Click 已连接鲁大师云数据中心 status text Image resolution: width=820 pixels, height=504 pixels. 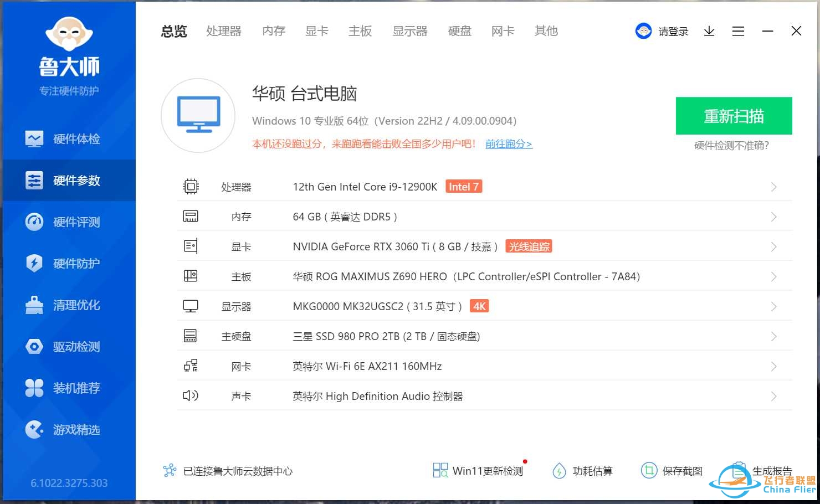point(238,471)
